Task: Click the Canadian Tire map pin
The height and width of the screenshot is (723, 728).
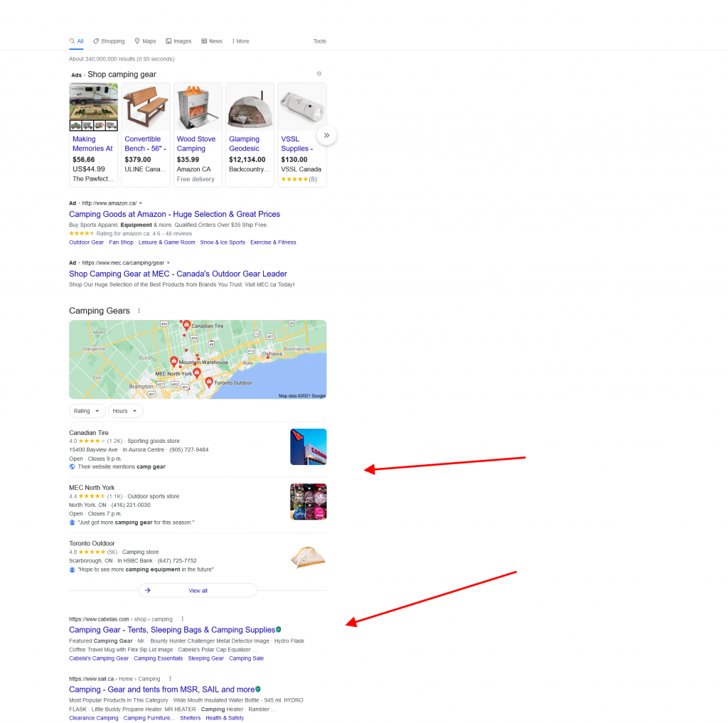Action: (186, 325)
